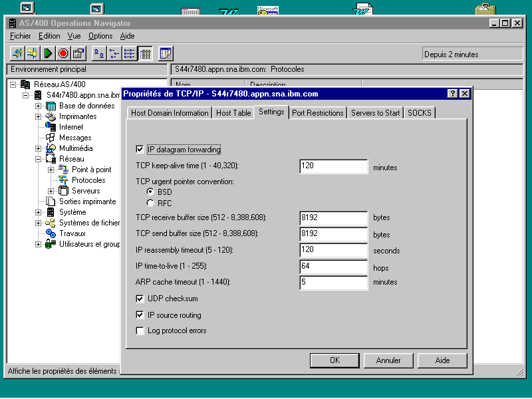Open the Options menu
The width and height of the screenshot is (532, 399).
coord(100,36)
